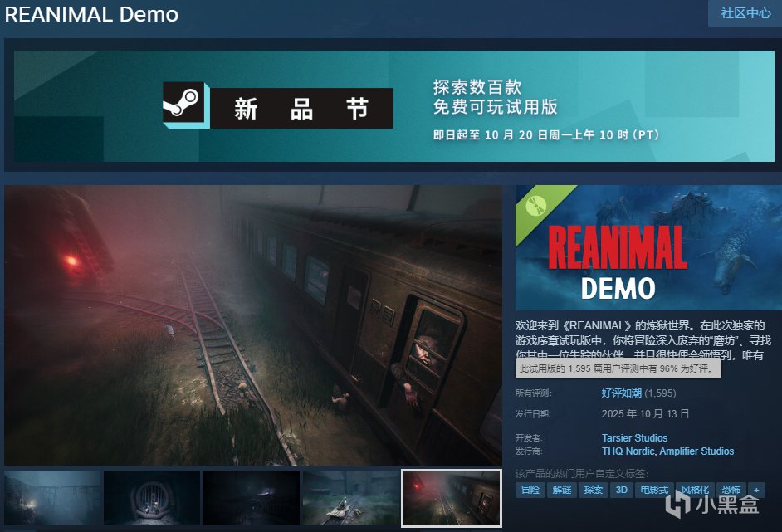782x532 pixels.
Task: Select the 解谜 tag
Action: [561, 490]
